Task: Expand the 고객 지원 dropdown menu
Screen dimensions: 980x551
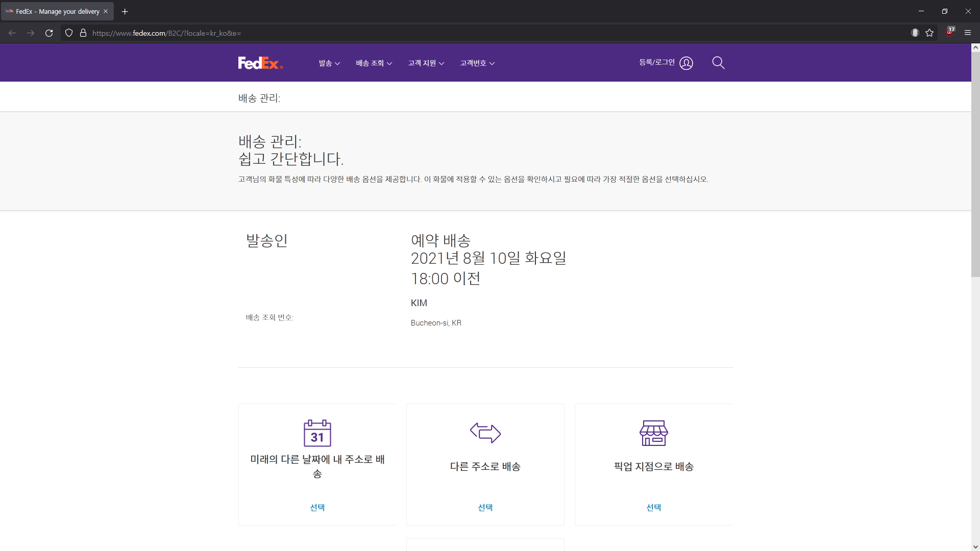Action: (x=426, y=63)
